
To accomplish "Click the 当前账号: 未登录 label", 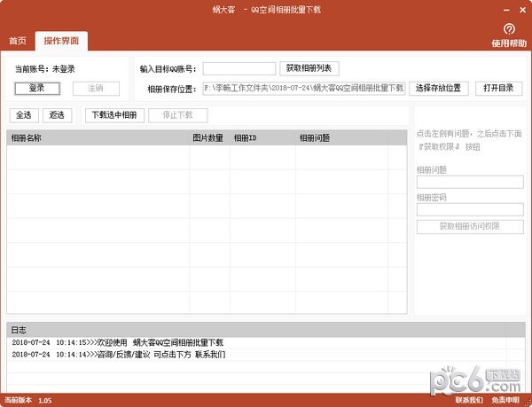I will pos(45,69).
